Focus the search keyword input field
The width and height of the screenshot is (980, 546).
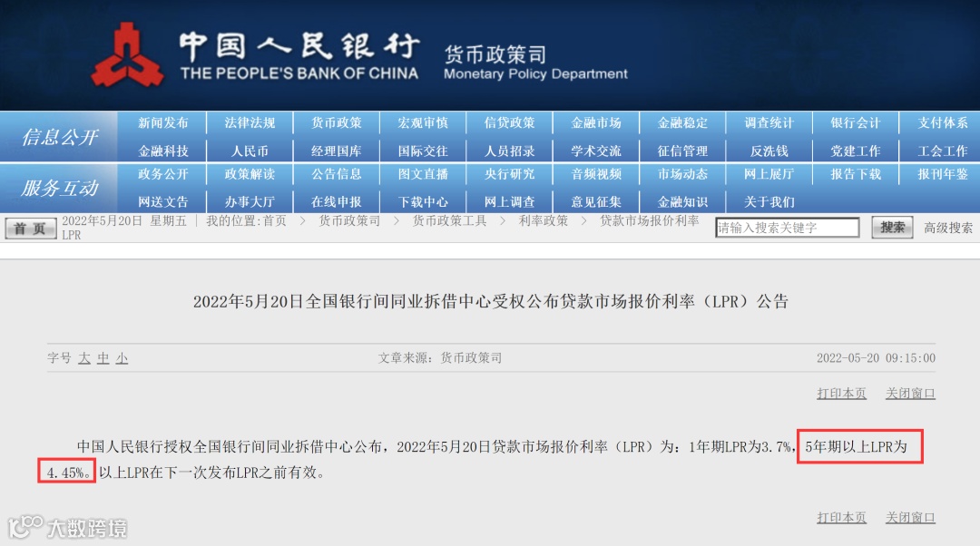click(x=787, y=228)
